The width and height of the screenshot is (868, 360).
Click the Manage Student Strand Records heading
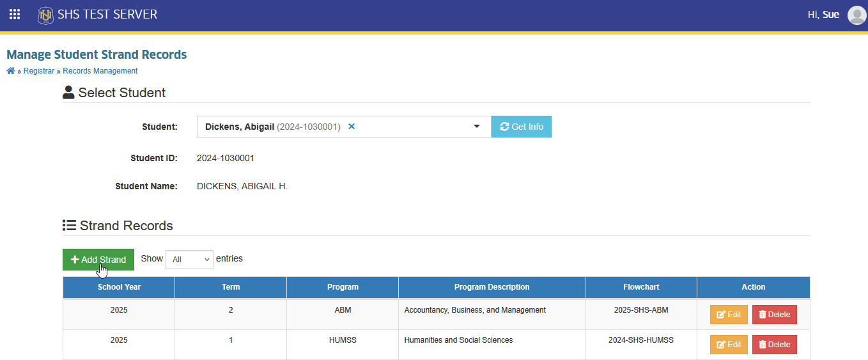[x=97, y=54]
